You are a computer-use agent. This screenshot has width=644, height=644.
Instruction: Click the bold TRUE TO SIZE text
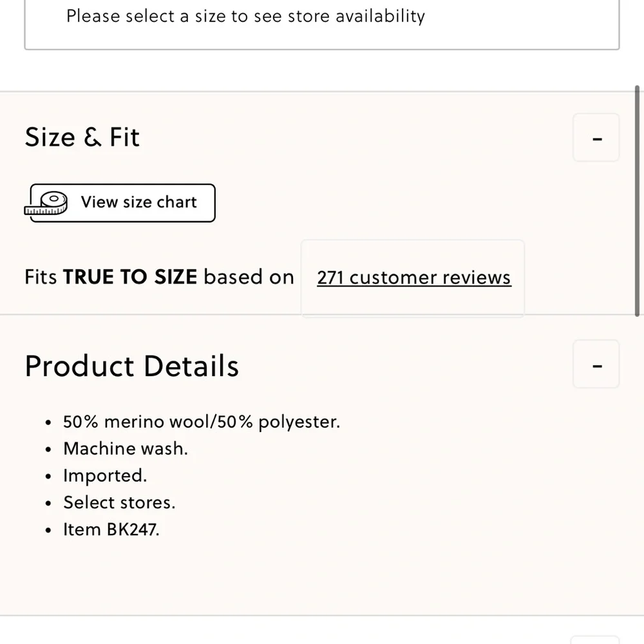130,277
